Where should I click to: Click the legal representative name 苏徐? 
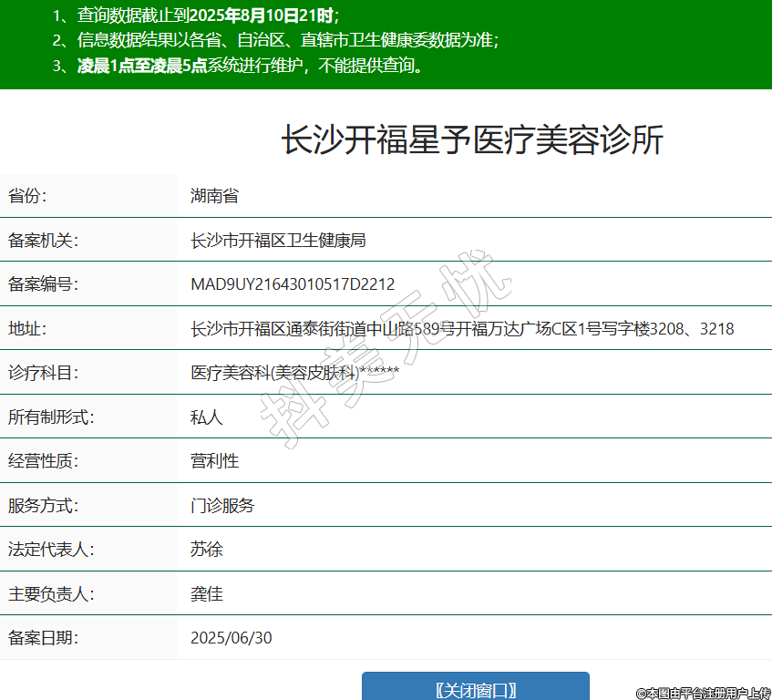pyautogui.click(x=206, y=550)
